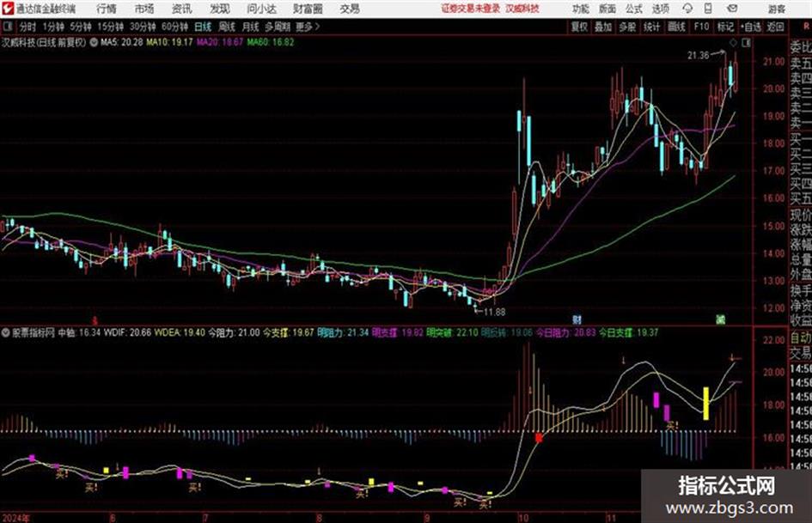Click the red 汉威科技 stock name link
812x523 pixels.
(522, 9)
